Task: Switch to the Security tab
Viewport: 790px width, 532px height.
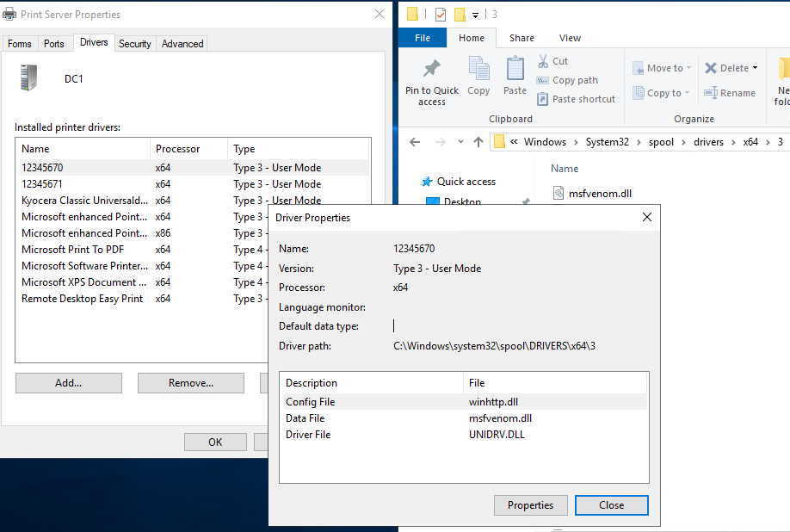Action: click(x=135, y=44)
